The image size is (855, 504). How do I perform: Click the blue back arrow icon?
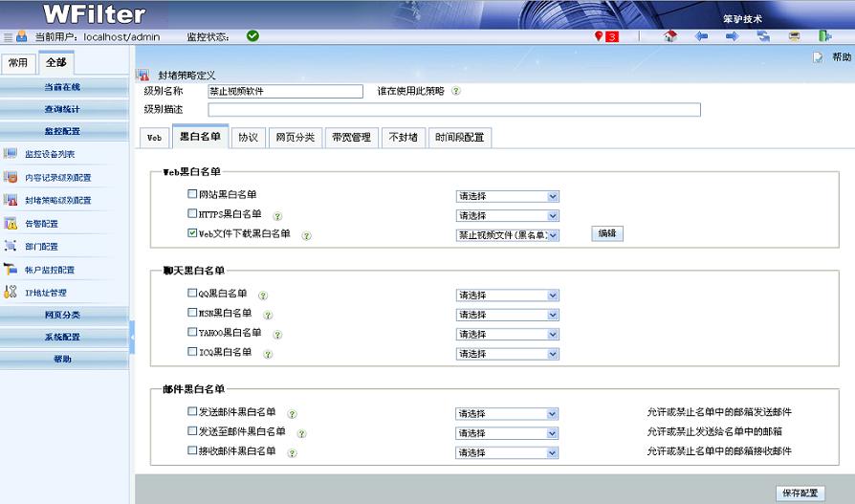(701, 36)
